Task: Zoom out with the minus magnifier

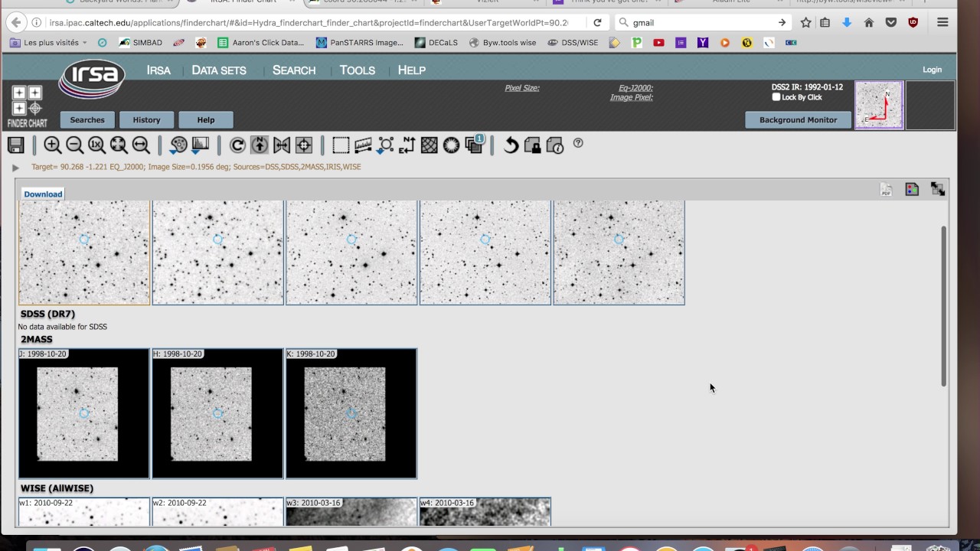Action: [74, 145]
